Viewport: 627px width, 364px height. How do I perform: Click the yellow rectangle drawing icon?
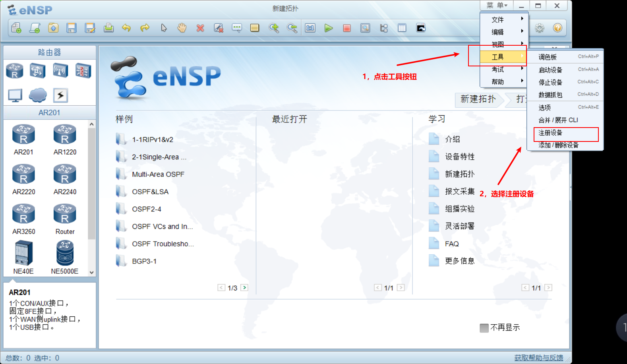[x=255, y=28]
